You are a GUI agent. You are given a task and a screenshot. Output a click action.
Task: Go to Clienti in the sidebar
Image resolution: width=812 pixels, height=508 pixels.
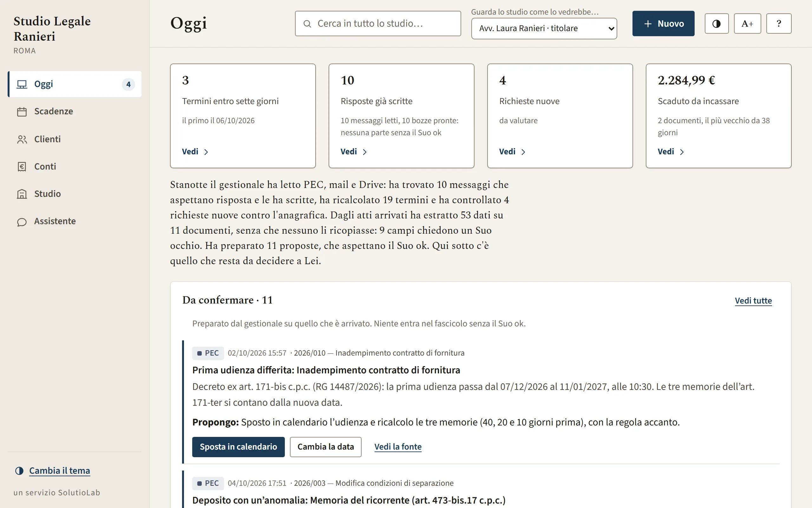point(75,139)
